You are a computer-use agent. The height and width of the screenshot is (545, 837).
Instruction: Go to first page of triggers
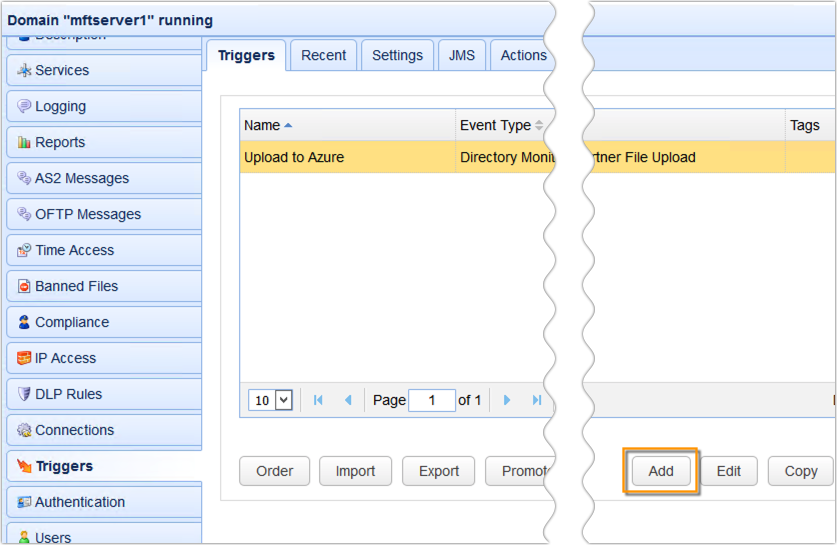point(318,400)
